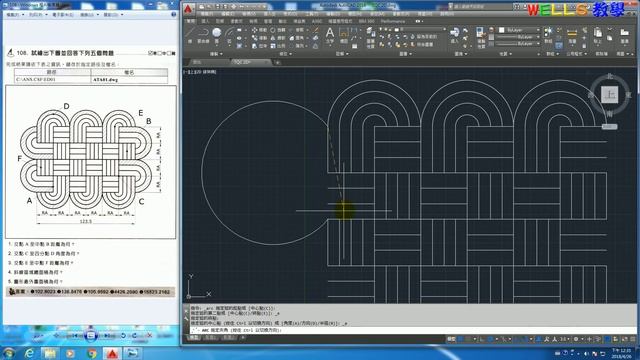Toggle 2D object snap in status bar
This screenshot has height=360, width=640.
point(525,339)
